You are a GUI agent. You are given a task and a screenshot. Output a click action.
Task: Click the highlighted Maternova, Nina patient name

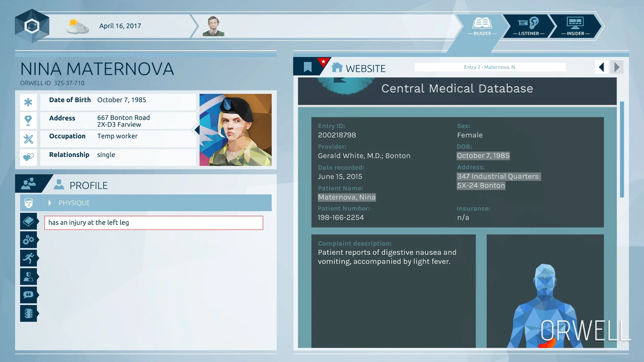point(346,197)
